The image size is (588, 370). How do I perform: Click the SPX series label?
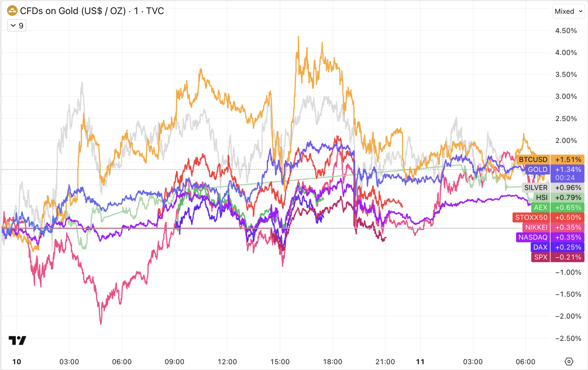tap(540, 257)
